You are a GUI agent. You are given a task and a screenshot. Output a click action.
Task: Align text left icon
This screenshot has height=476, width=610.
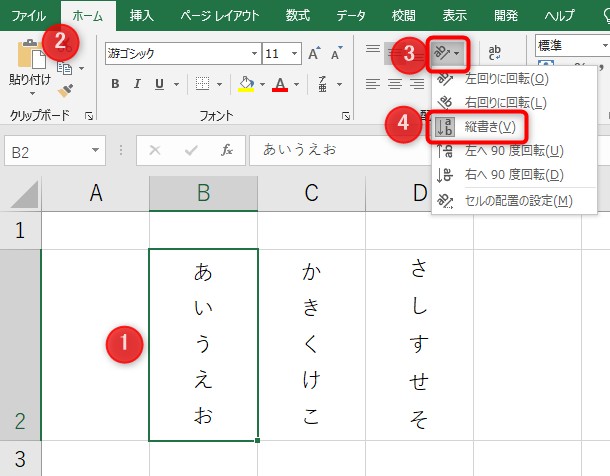point(373,84)
